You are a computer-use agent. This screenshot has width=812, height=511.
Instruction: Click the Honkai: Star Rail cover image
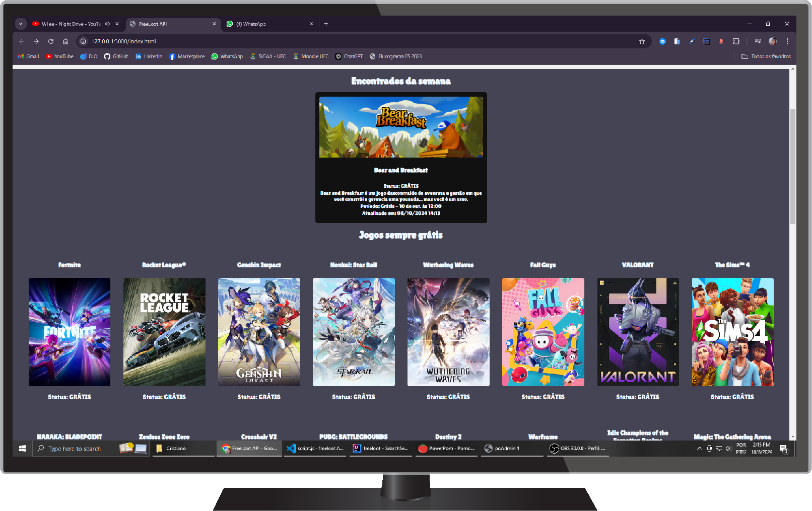[x=354, y=332]
